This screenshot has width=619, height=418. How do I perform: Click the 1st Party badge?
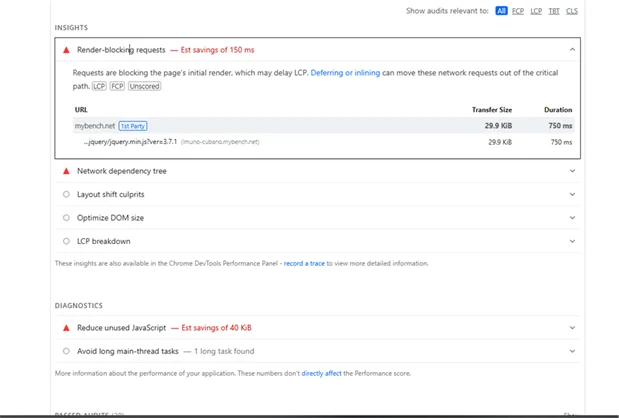point(133,126)
